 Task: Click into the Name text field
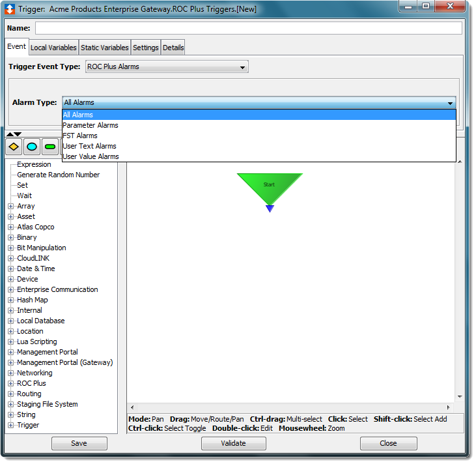(248, 28)
